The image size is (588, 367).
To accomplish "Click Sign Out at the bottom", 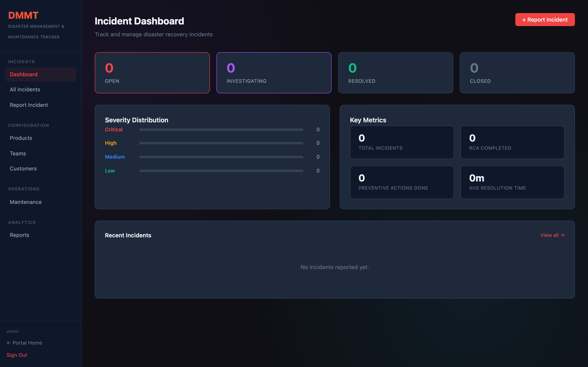I will pos(17,355).
